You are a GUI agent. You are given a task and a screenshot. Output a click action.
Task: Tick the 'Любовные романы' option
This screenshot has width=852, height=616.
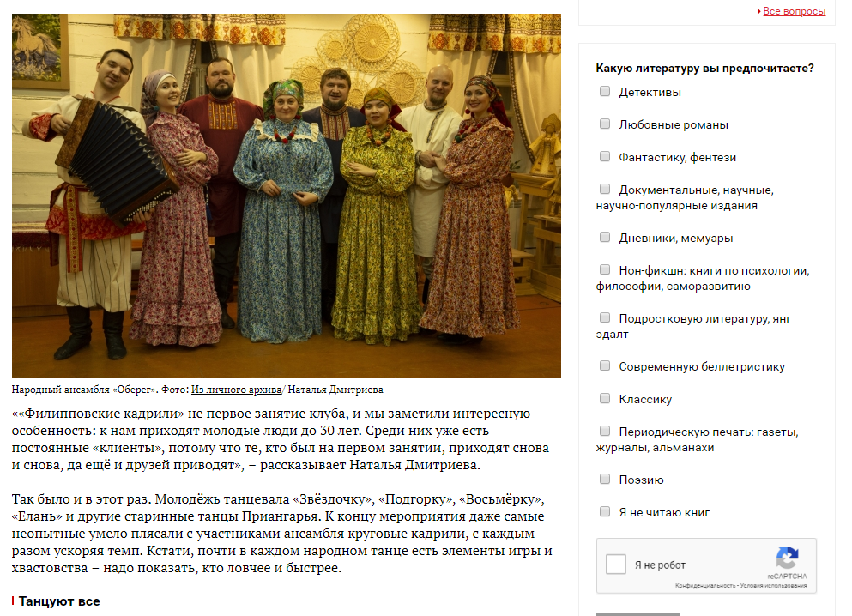click(x=605, y=124)
